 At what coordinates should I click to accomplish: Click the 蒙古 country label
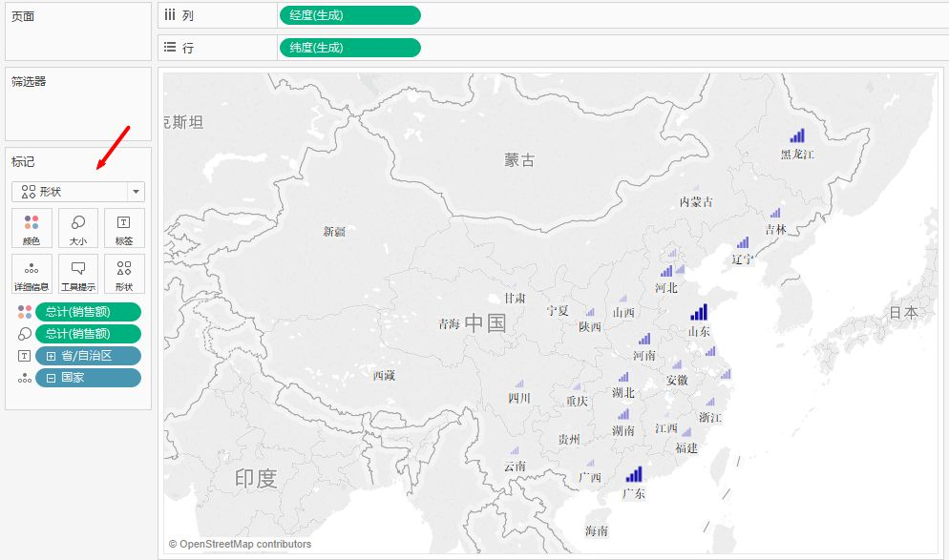tap(519, 160)
